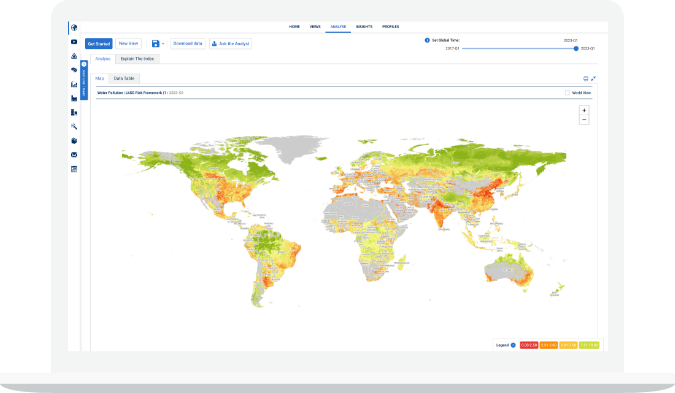675x393 pixels.
Task: Enable the World View checkbox
Action: point(567,93)
